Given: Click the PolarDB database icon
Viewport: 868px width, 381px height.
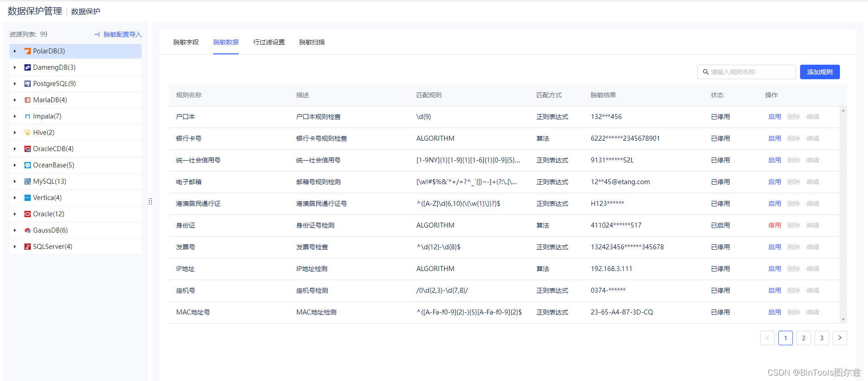Looking at the screenshot, I should pos(28,51).
